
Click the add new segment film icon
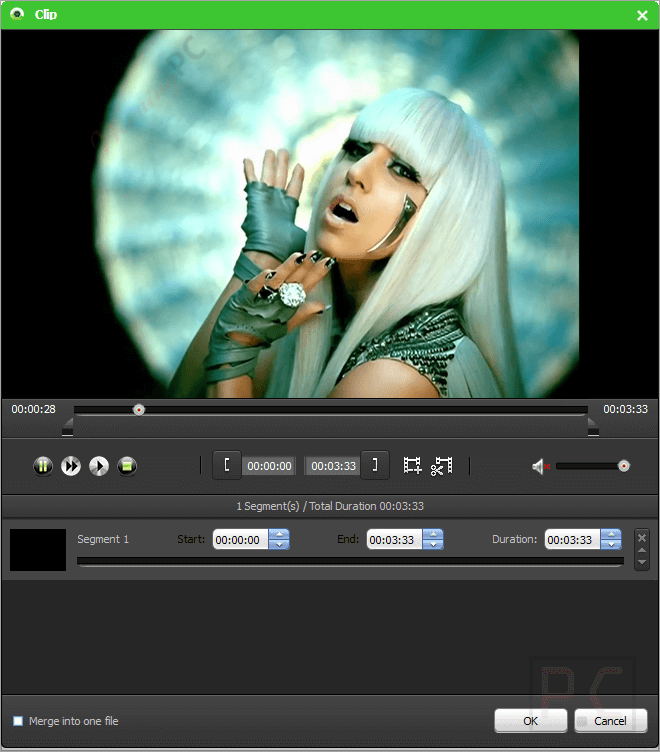click(x=412, y=465)
